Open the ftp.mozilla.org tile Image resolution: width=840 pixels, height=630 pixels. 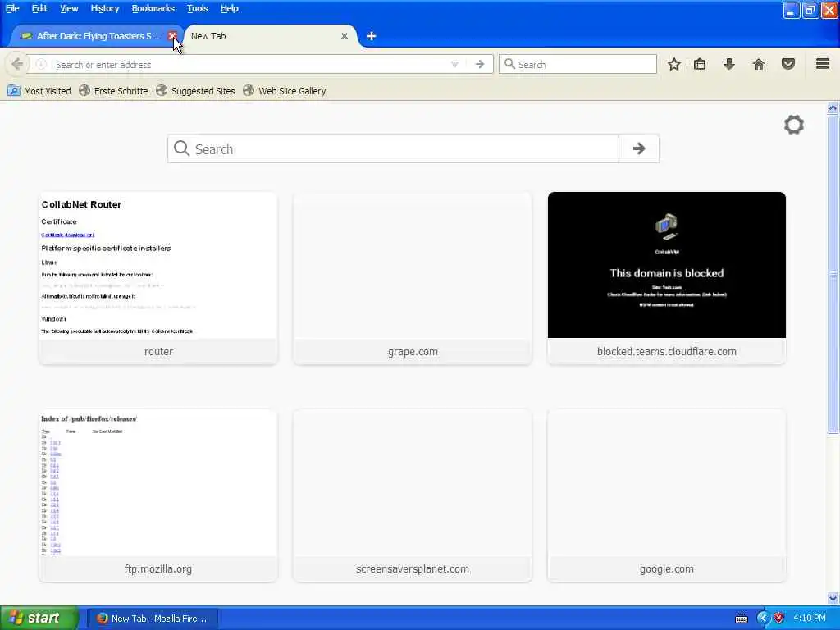click(x=158, y=495)
